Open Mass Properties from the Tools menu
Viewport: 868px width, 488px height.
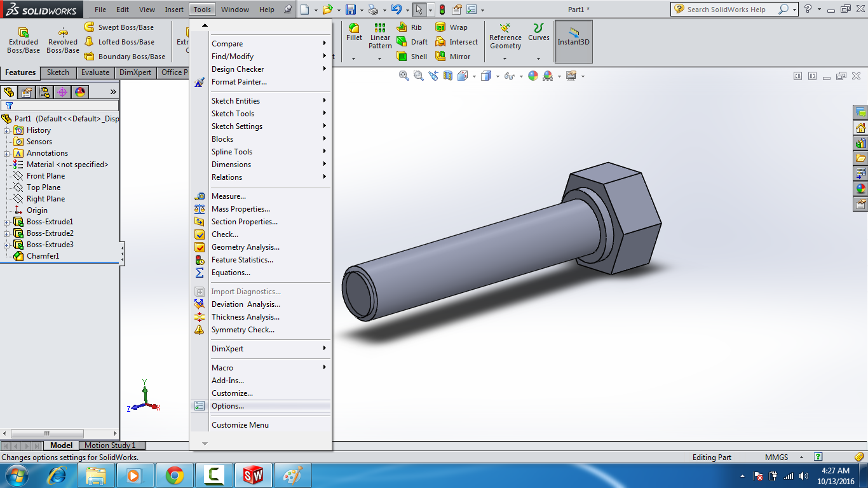(x=240, y=208)
